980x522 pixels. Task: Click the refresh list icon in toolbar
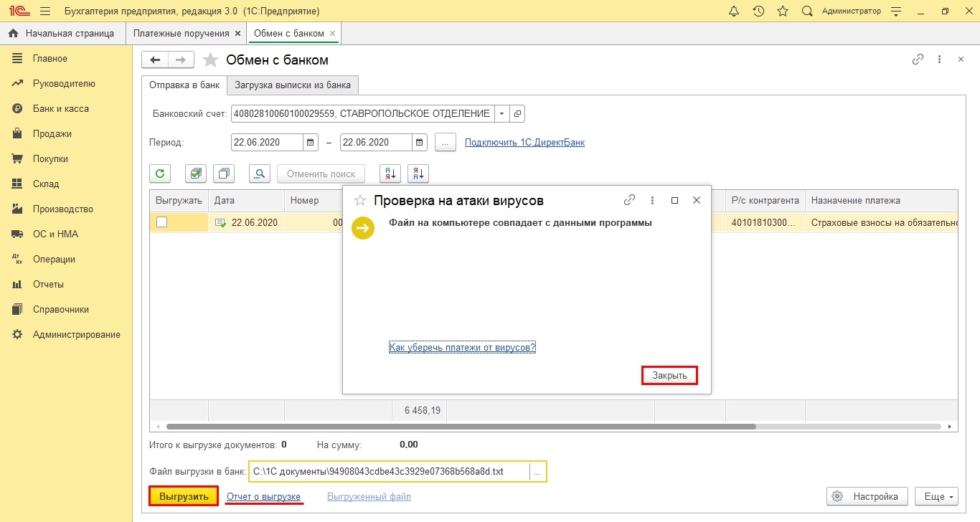[160, 174]
